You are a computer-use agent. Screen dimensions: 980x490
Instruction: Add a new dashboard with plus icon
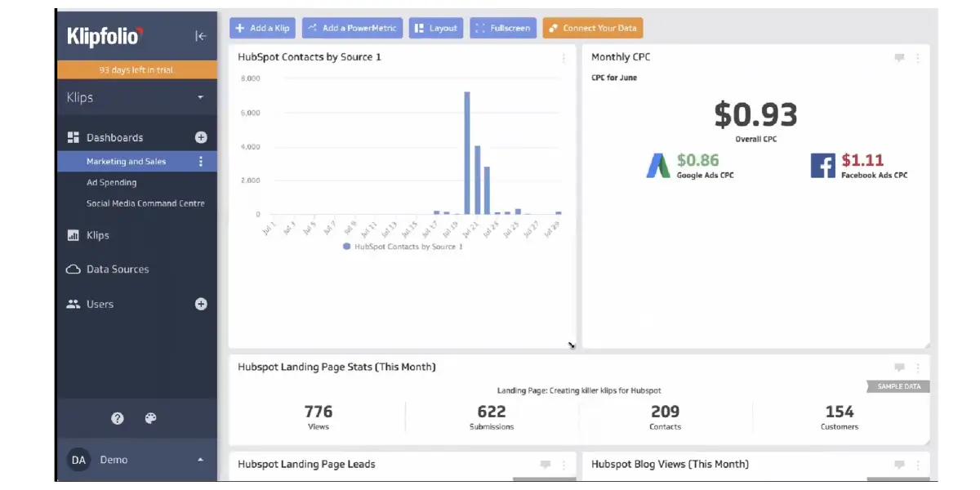tap(201, 138)
